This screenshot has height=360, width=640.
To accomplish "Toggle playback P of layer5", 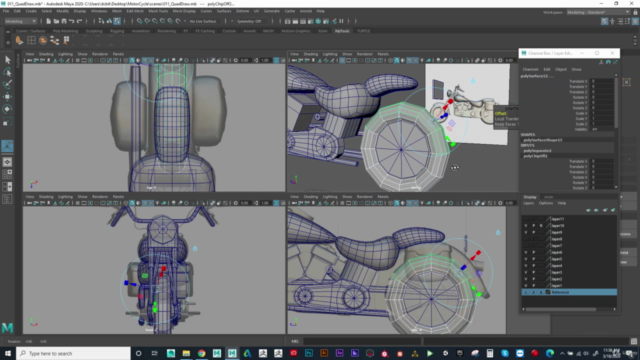I will tap(533, 259).
